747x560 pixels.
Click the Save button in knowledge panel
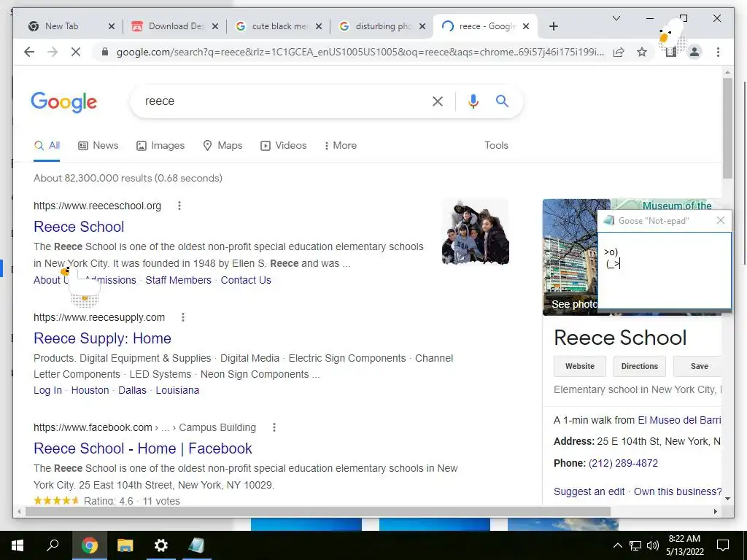click(x=697, y=366)
